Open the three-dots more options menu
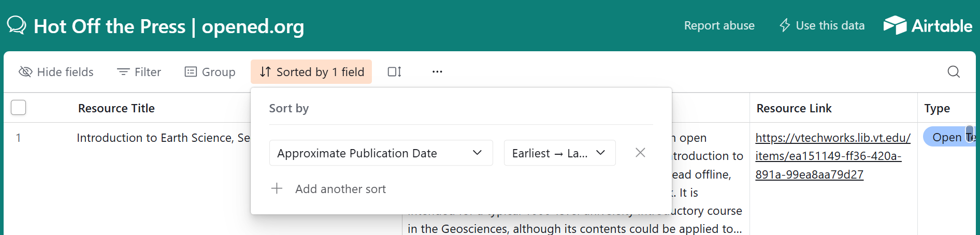The image size is (980, 235). [x=437, y=72]
